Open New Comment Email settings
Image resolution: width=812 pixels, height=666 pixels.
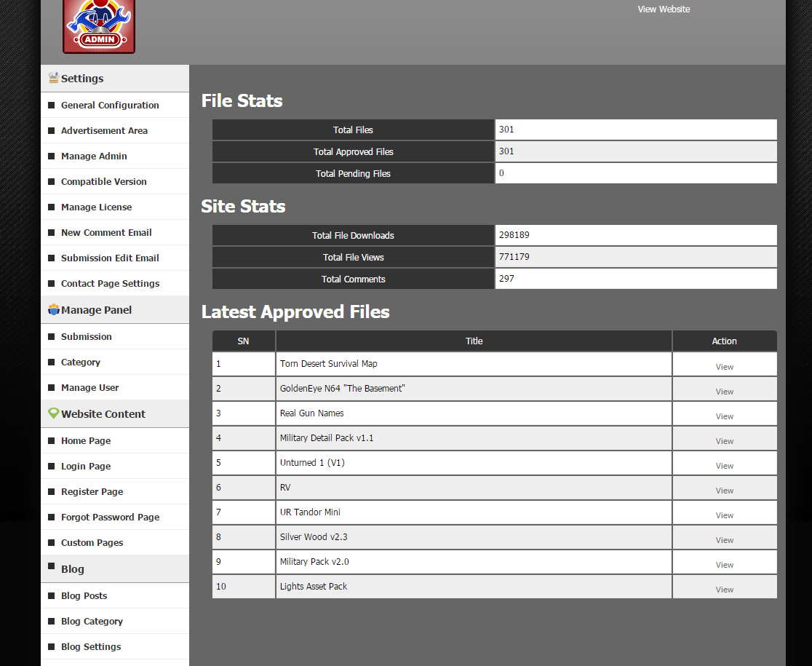pyautogui.click(x=106, y=232)
